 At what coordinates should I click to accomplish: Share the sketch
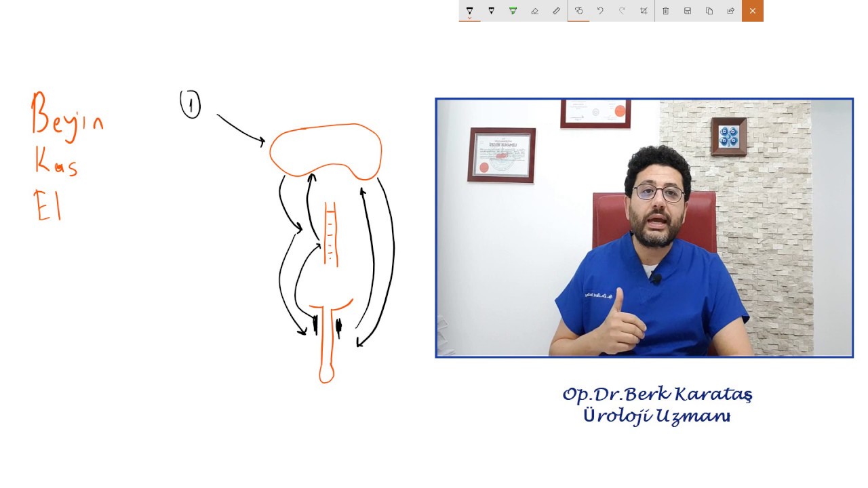click(x=730, y=11)
